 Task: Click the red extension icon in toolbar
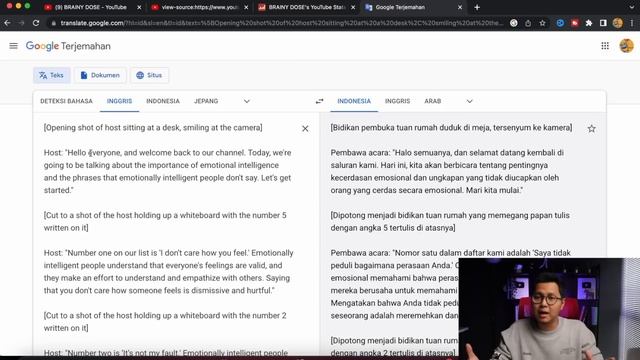pyautogui.click(x=575, y=23)
